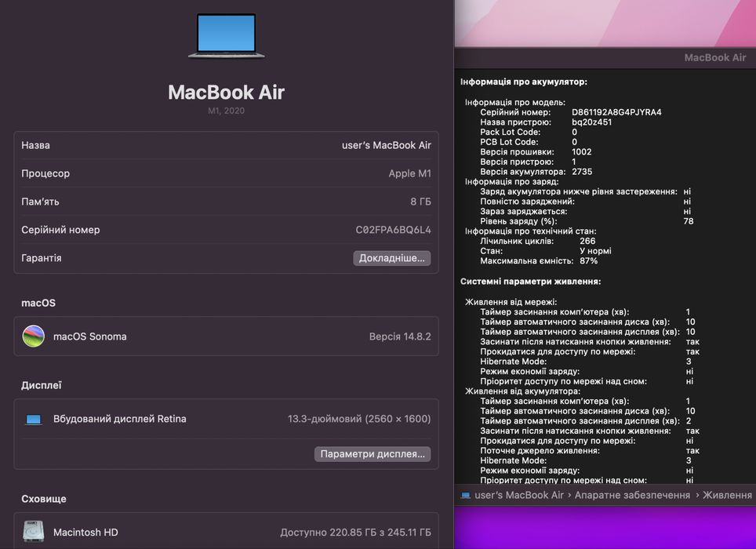This screenshot has height=549, width=756.
Task: Click Інформація про технічний стан label
Action: coord(530,231)
